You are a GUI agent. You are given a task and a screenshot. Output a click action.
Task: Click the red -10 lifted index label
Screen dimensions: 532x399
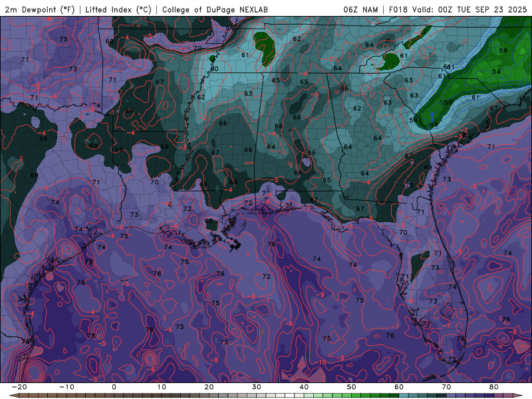(321, 362)
